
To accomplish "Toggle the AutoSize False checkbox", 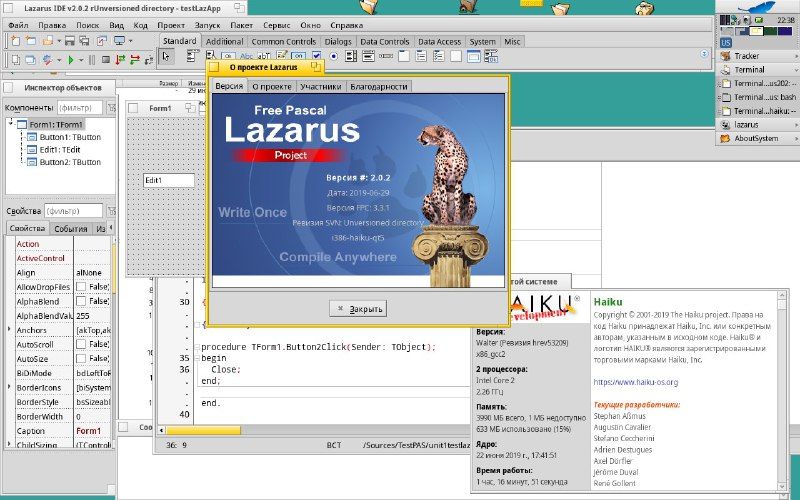I will tap(81, 359).
